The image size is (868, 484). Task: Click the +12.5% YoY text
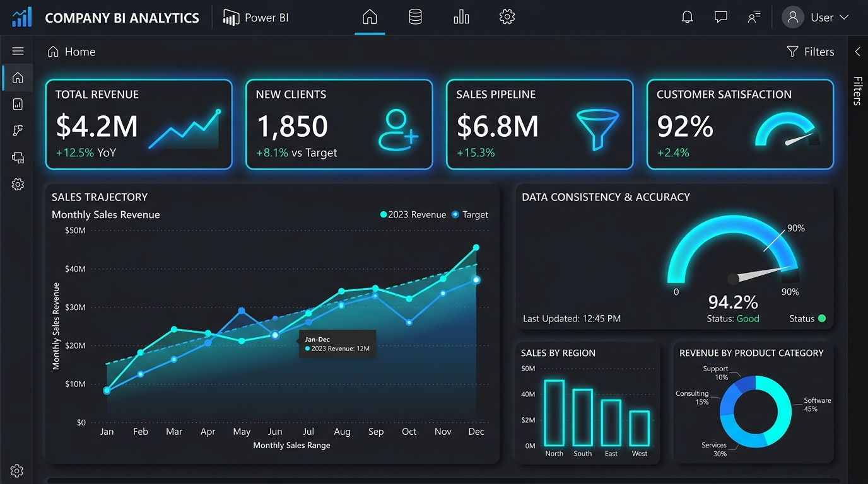click(x=86, y=153)
